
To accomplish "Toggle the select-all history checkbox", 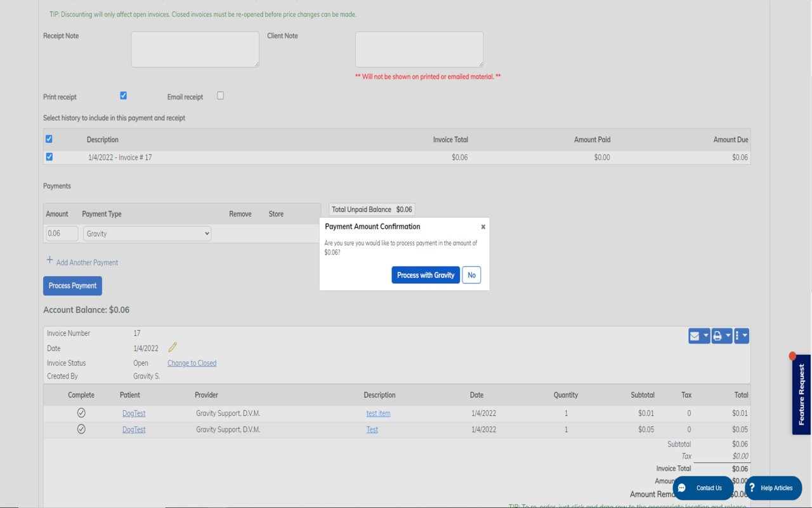I will (49, 138).
